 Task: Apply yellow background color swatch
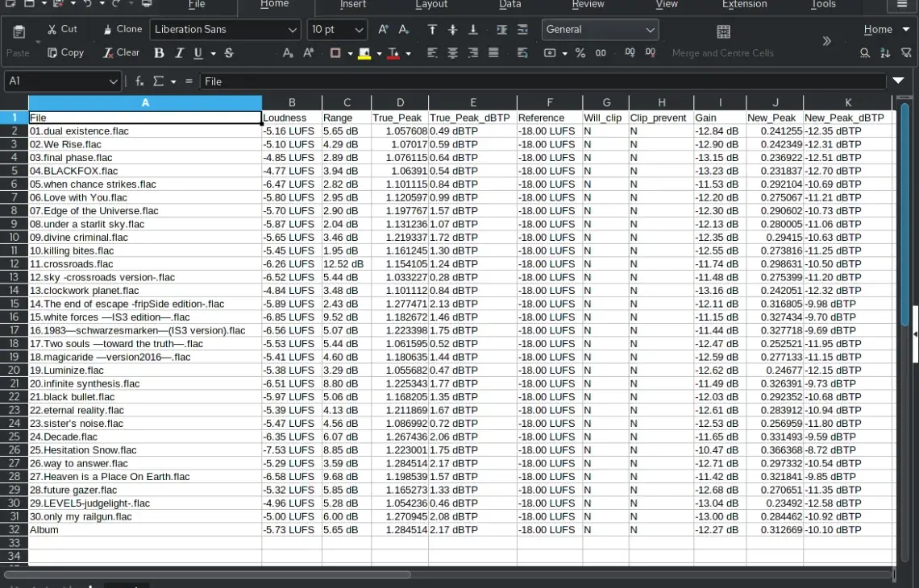(364, 53)
